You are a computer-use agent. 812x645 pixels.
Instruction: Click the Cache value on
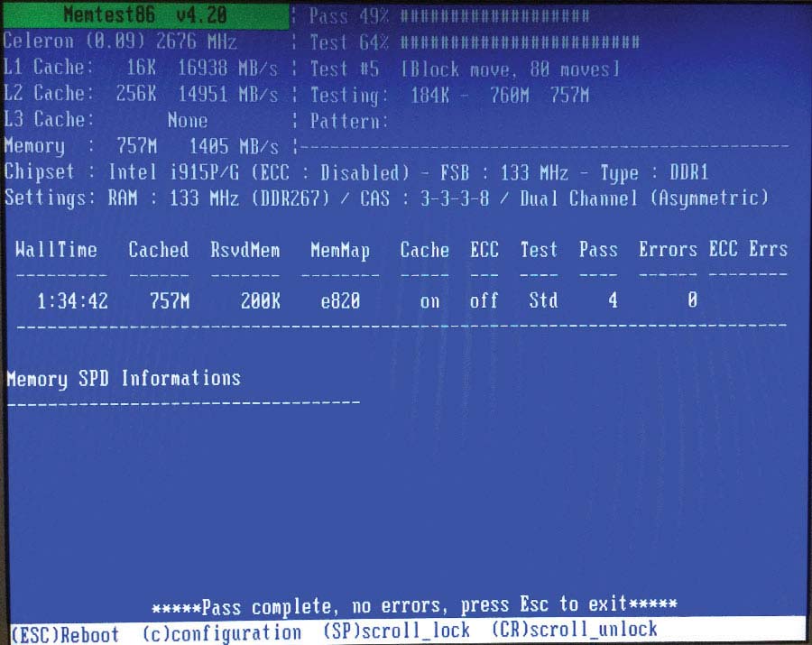(429, 301)
